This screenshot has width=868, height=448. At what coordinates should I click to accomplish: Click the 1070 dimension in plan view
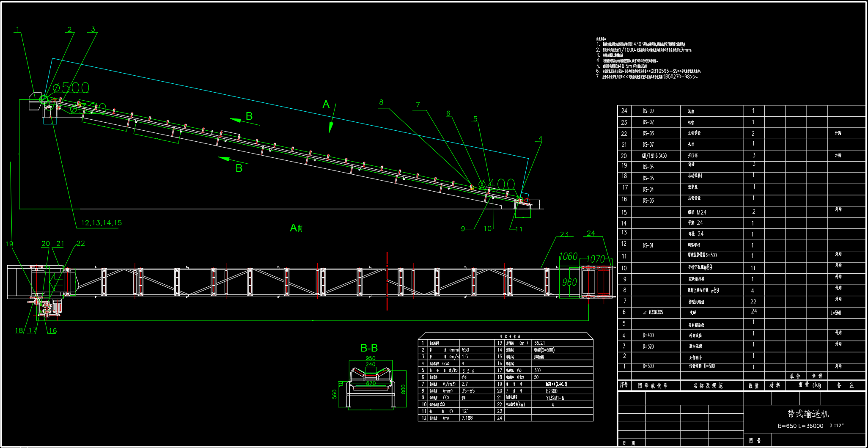click(596, 259)
